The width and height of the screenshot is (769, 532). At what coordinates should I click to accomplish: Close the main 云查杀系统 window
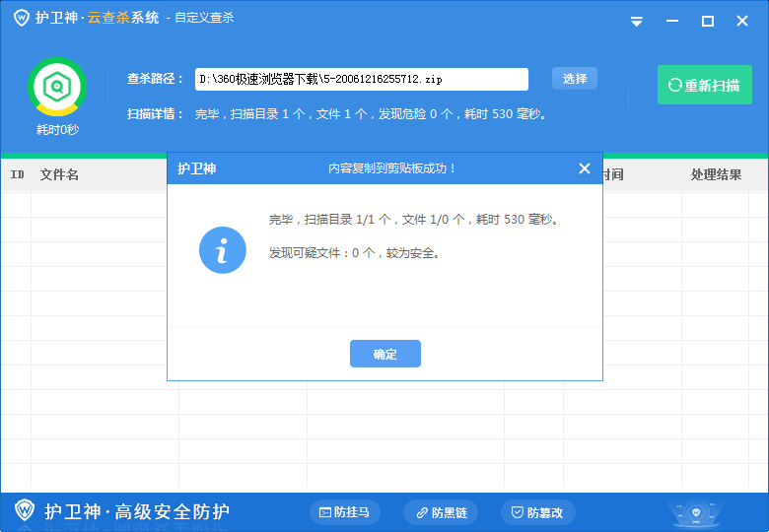(x=742, y=21)
